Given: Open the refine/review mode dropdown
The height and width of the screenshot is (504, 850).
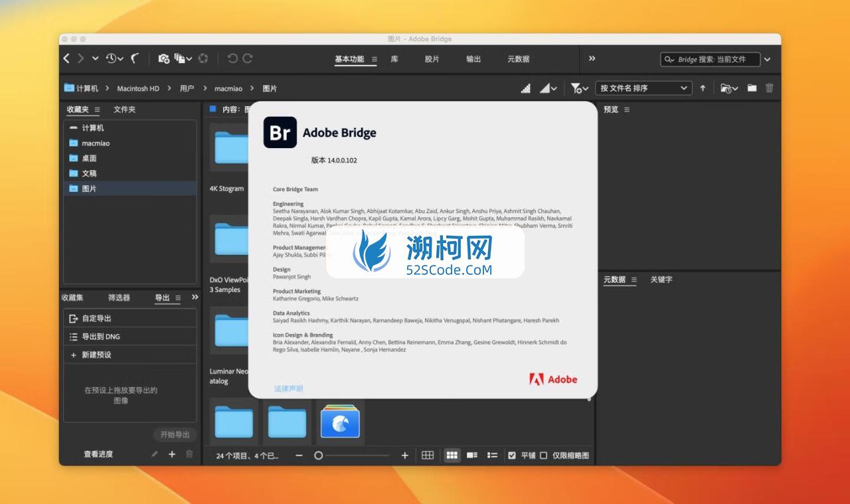Looking at the screenshot, I should point(183,58).
